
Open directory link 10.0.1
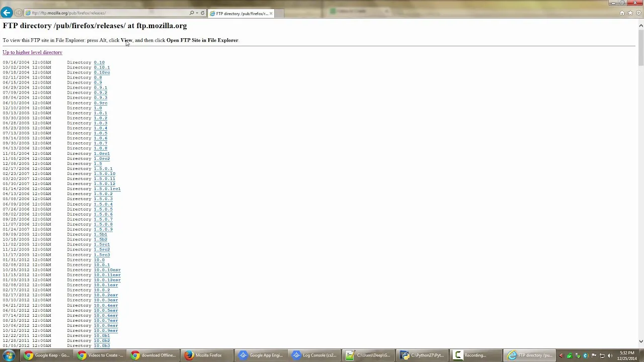[x=102, y=265]
